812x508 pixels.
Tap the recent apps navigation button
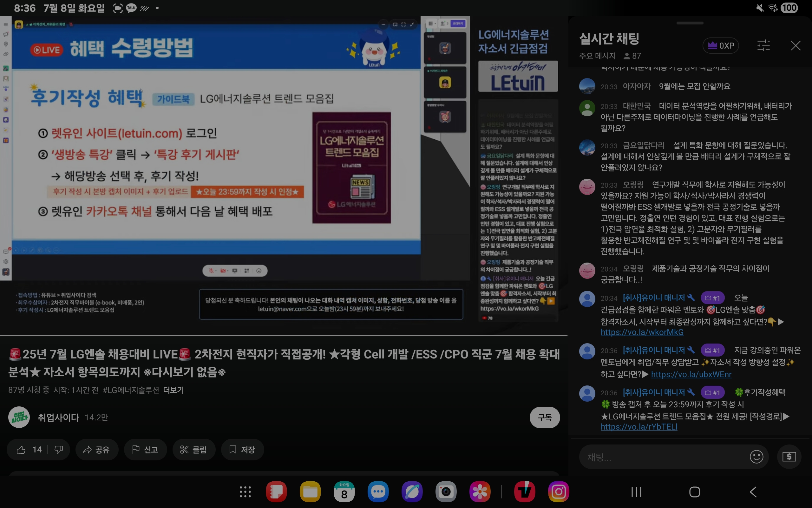click(636, 492)
